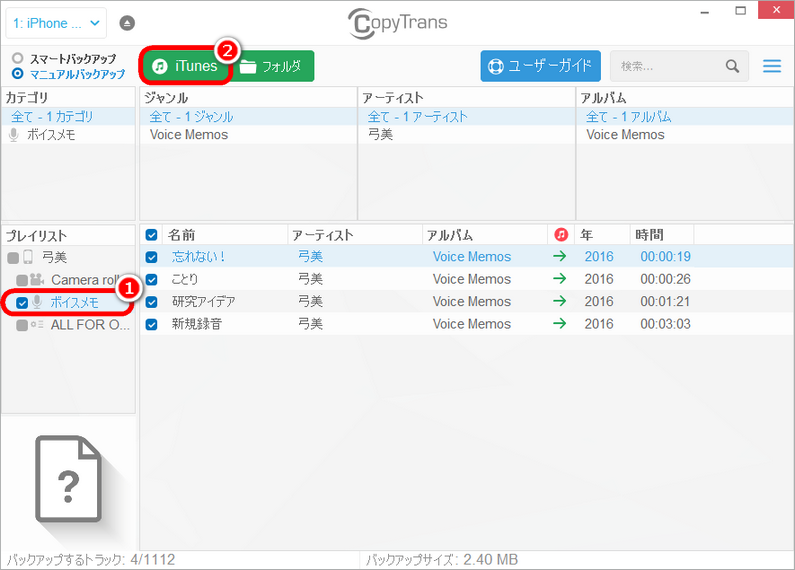Click the green arrow for 新規録音
Screen dimensions: 795x570
pos(560,323)
